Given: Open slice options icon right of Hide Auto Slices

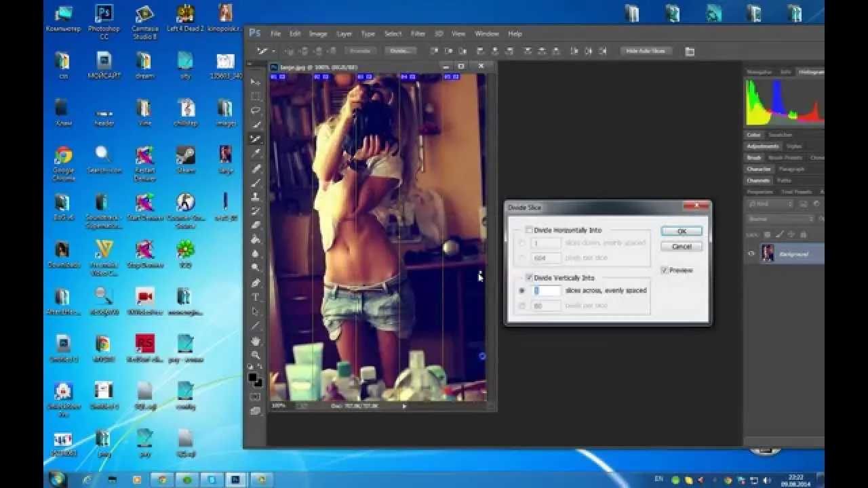Looking at the screenshot, I should (690, 51).
